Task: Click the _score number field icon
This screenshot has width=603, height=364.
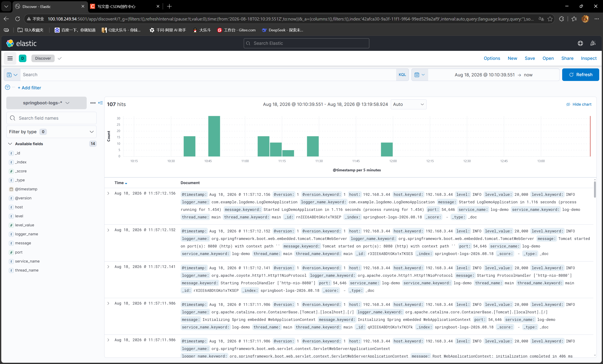Action: pyautogui.click(x=11, y=171)
